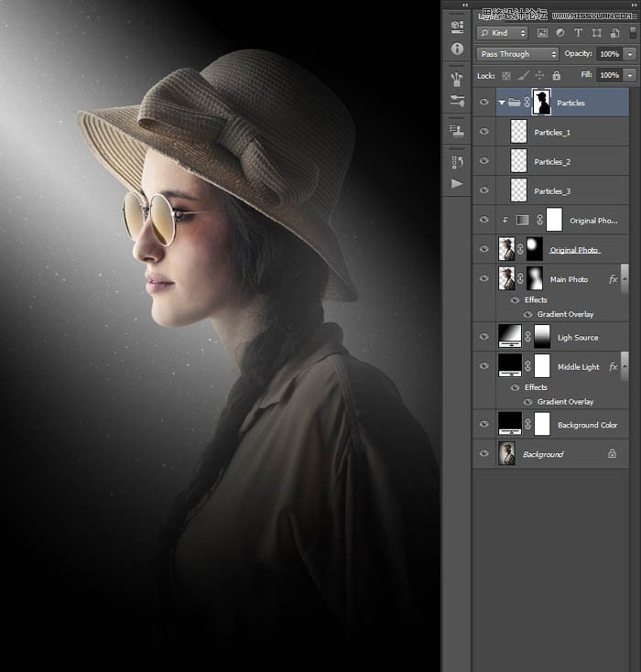Click the lock image pixels brush icon
The height and width of the screenshot is (672, 641).
point(522,75)
